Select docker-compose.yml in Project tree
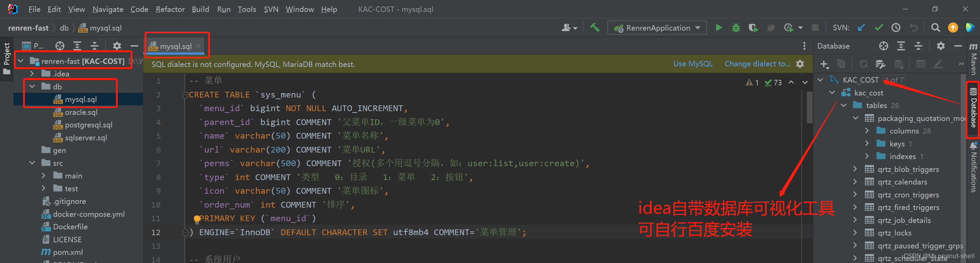The image size is (980, 263). (88, 214)
